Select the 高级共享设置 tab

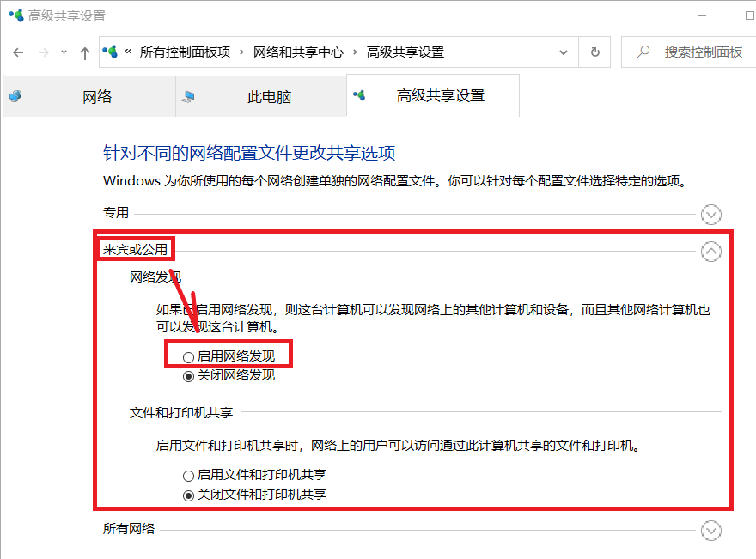(x=433, y=95)
